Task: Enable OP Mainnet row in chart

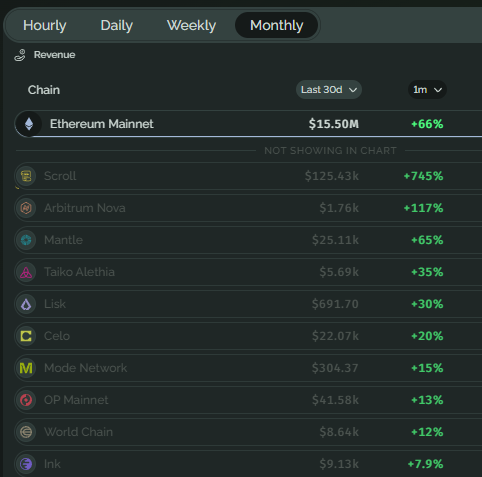Action: (248, 400)
